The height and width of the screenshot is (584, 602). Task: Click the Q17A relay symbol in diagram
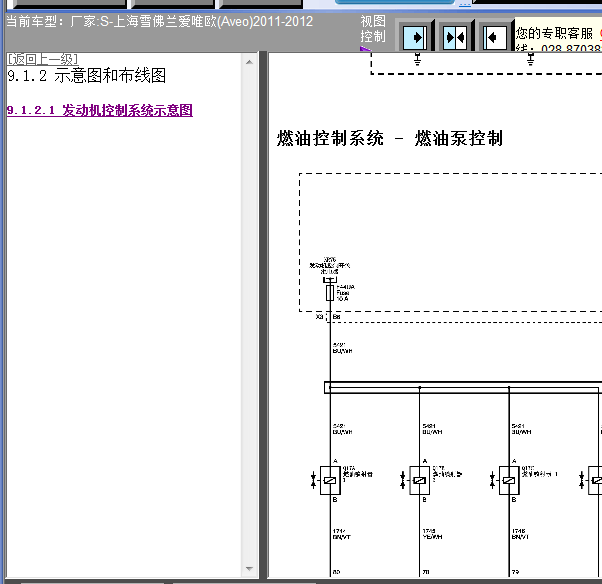pos(330,480)
